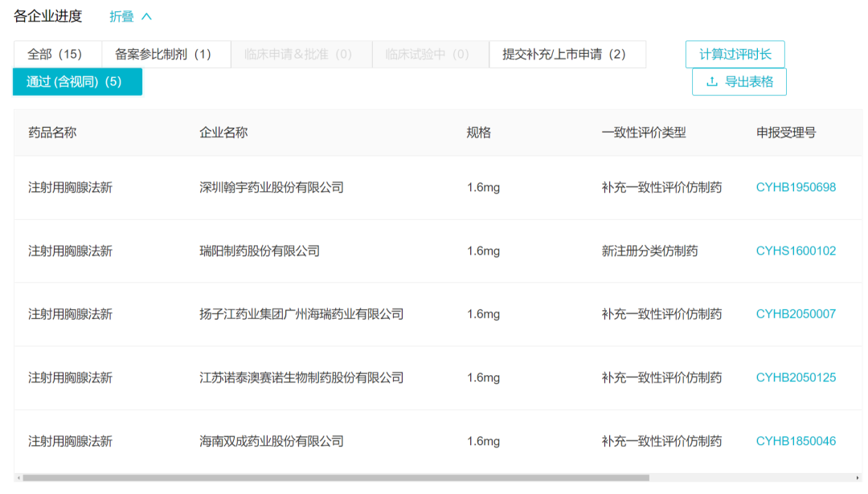This screenshot has height=494, width=868.
Task: Click 1.6mg in the 江苏诺泰 row
Action: [x=483, y=378]
